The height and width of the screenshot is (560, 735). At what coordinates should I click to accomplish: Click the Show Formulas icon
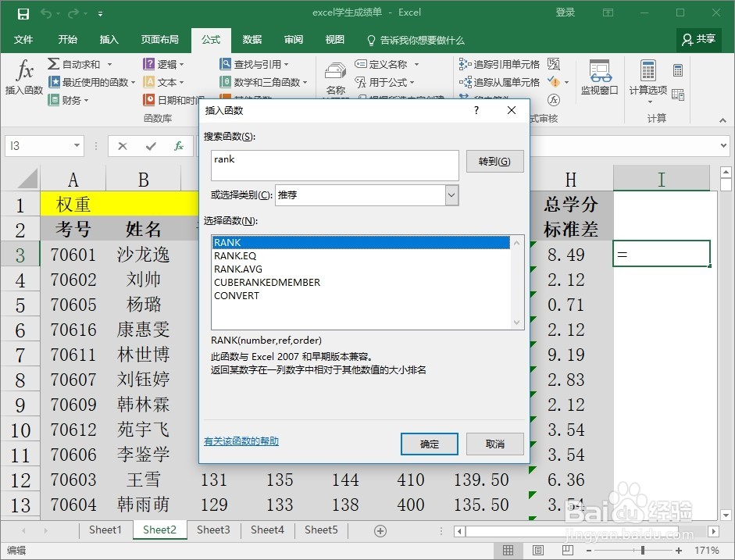554,64
